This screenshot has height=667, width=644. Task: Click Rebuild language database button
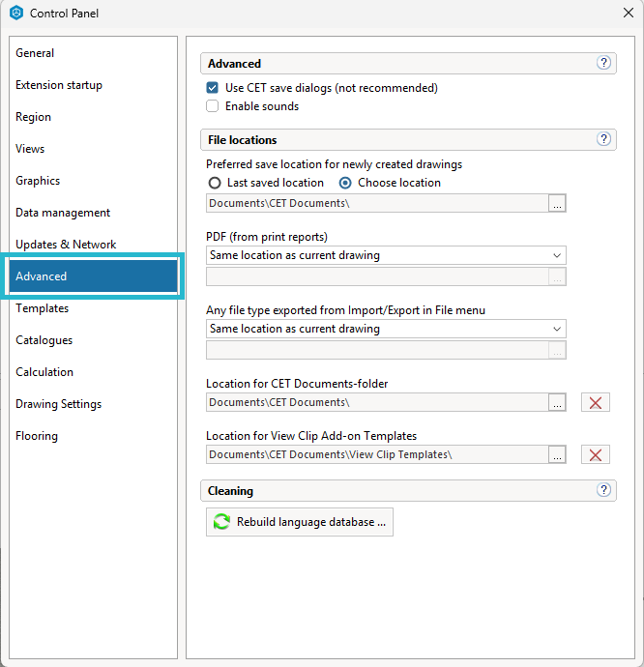[x=300, y=522]
